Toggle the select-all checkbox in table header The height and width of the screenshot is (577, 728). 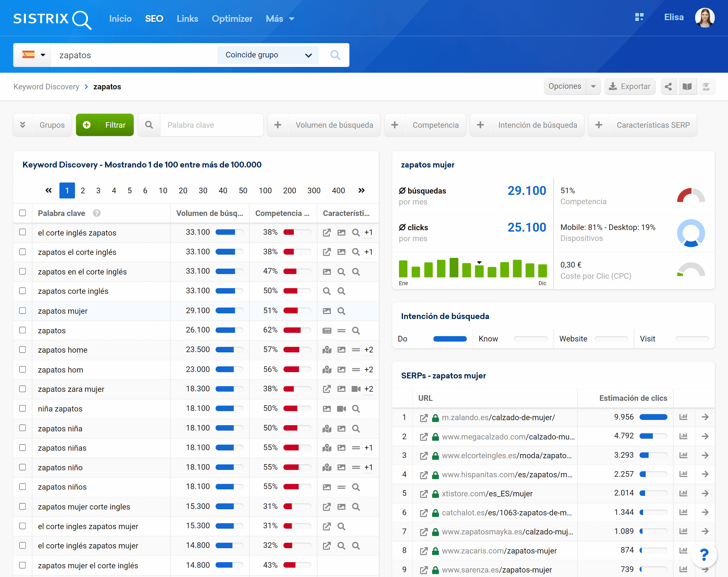click(23, 213)
